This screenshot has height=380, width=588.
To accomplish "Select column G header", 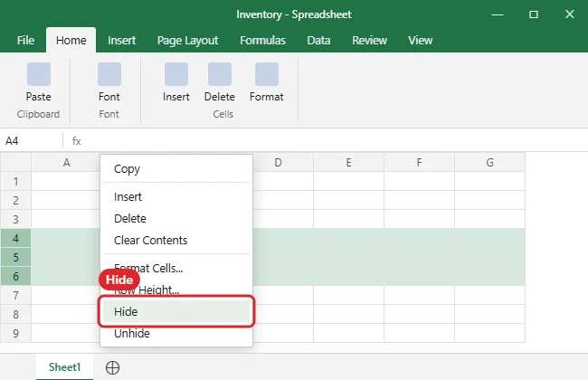I will [x=489, y=163].
